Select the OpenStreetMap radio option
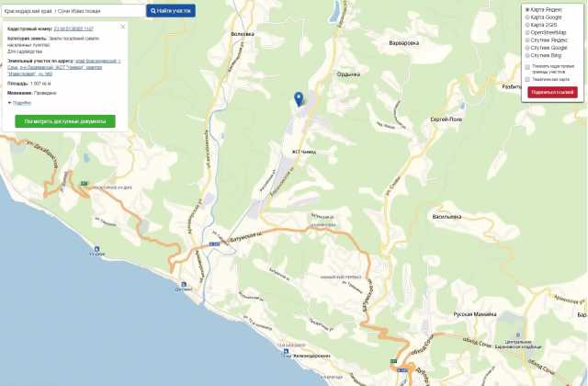 click(x=527, y=33)
